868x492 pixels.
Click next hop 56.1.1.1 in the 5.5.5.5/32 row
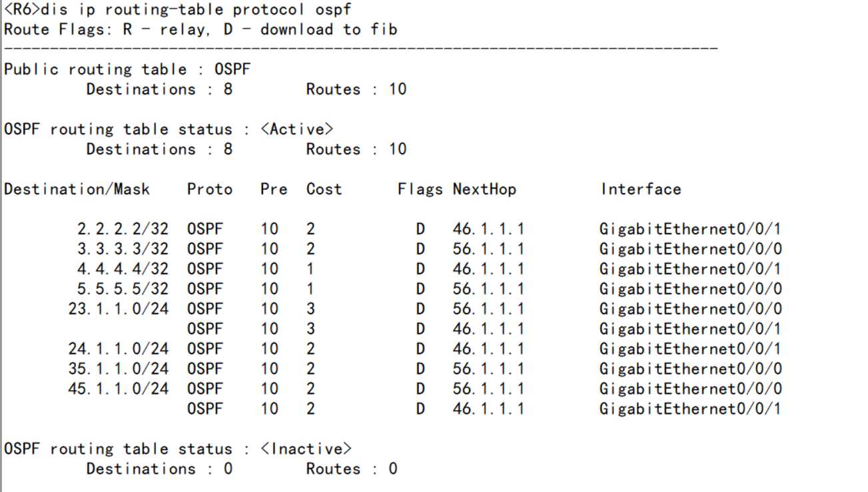(488, 290)
